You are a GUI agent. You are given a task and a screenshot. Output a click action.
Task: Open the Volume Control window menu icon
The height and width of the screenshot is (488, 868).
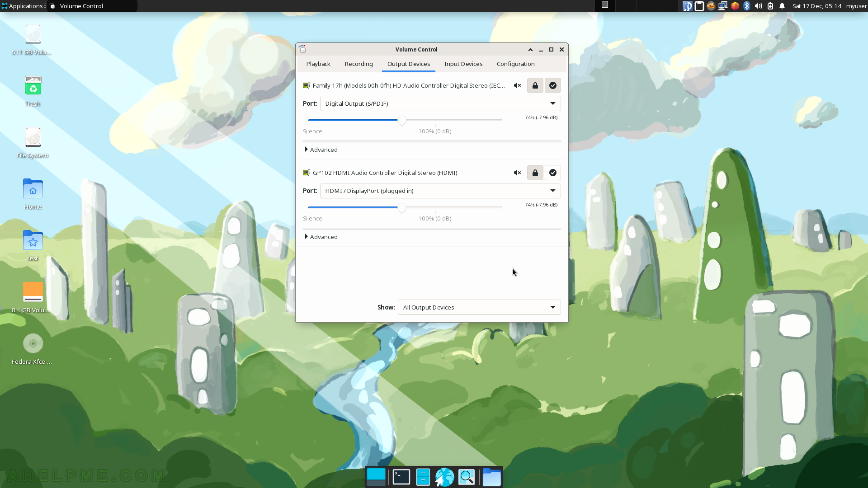tap(302, 49)
